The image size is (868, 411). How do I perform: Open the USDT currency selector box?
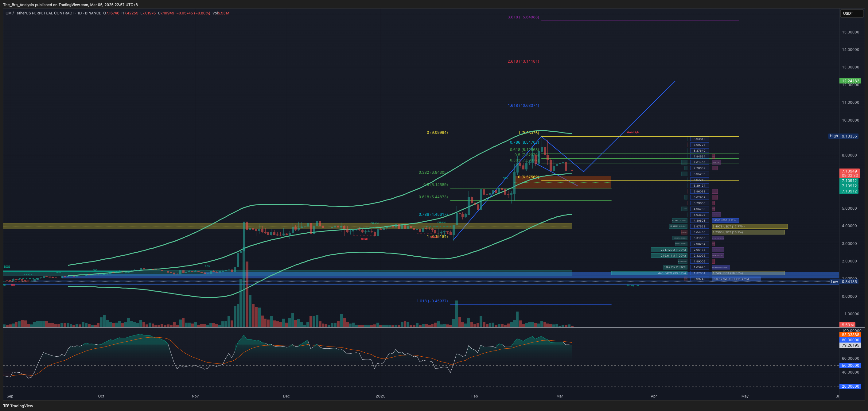[851, 14]
